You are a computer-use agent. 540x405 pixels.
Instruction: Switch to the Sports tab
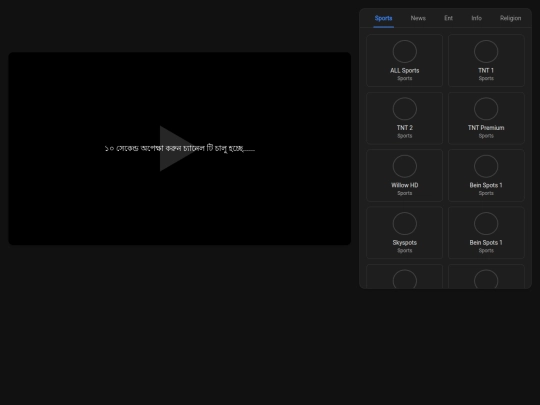coord(383,18)
